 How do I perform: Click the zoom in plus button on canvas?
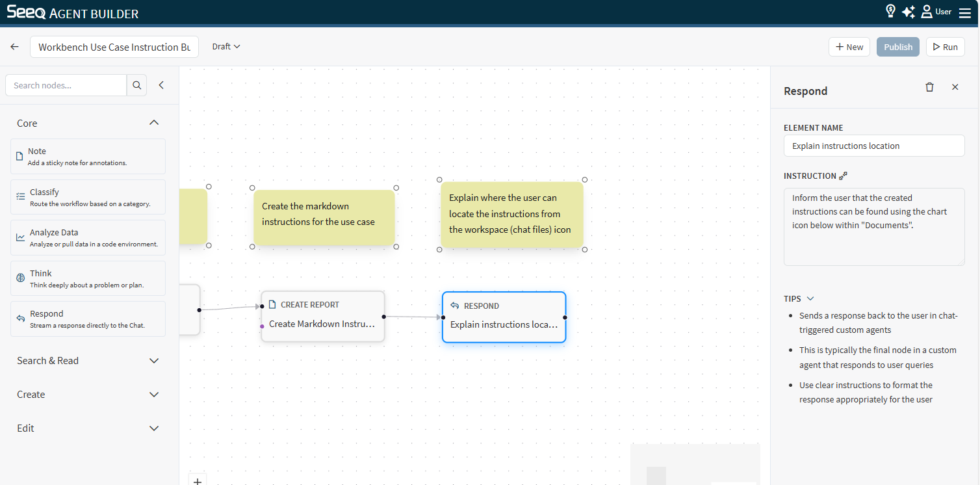pos(198,480)
